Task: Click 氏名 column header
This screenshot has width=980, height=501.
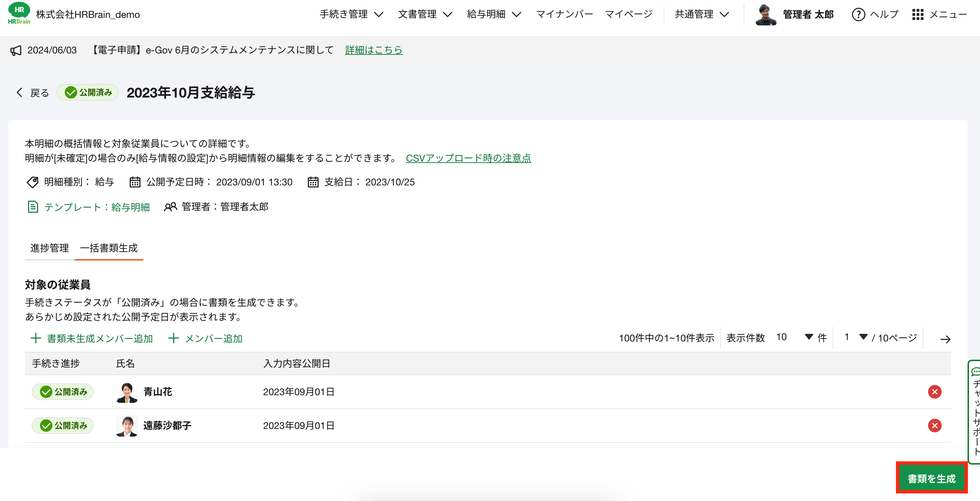Action: [x=125, y=363]
